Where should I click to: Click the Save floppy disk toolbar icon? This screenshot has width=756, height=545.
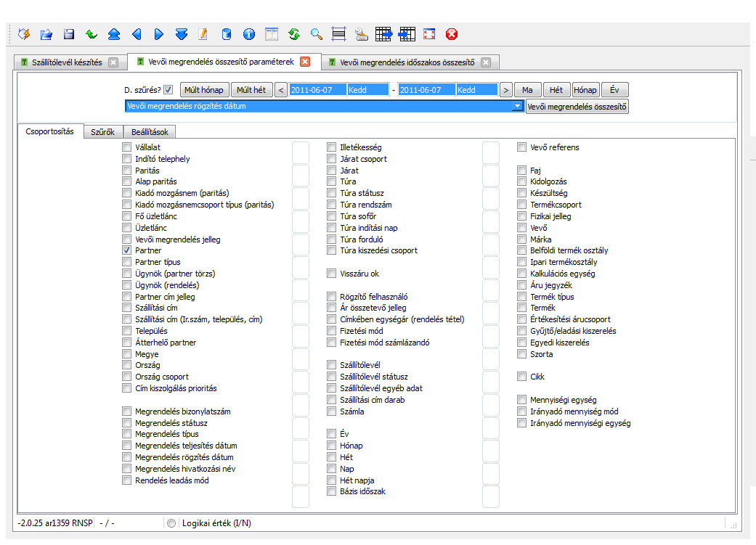[69, 34]
